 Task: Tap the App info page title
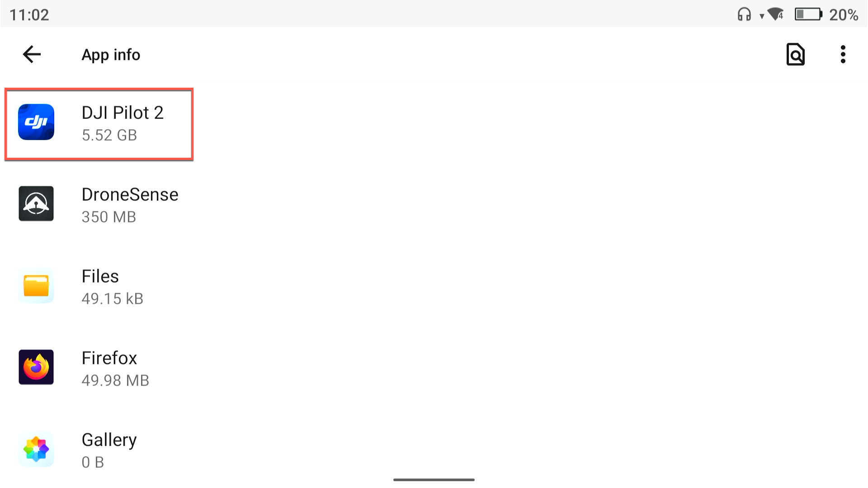[x=111, y=54]
